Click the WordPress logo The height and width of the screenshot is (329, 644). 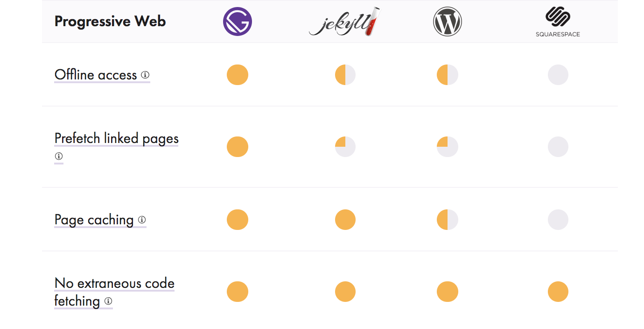click(448, 21)
